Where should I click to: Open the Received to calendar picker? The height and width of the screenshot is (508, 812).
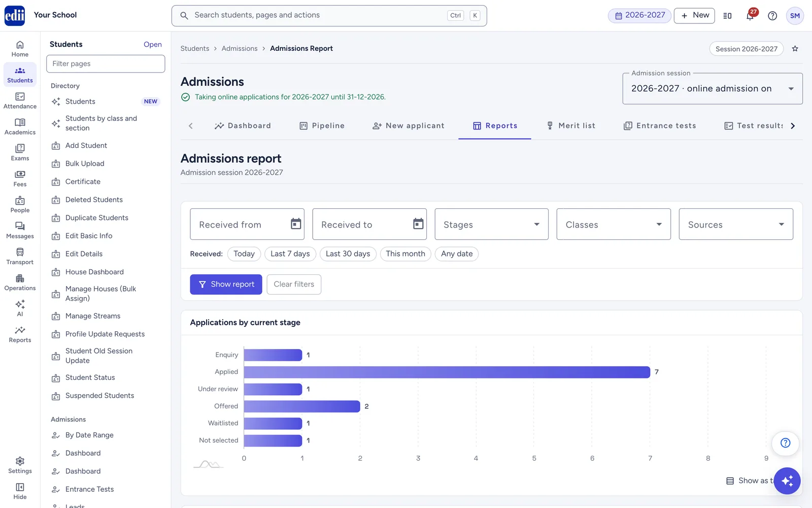pyautogui.click(x=418, y=224)
